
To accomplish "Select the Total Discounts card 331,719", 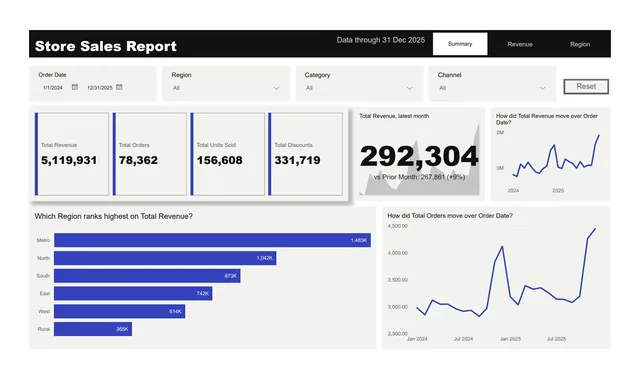I will [305, 154].
